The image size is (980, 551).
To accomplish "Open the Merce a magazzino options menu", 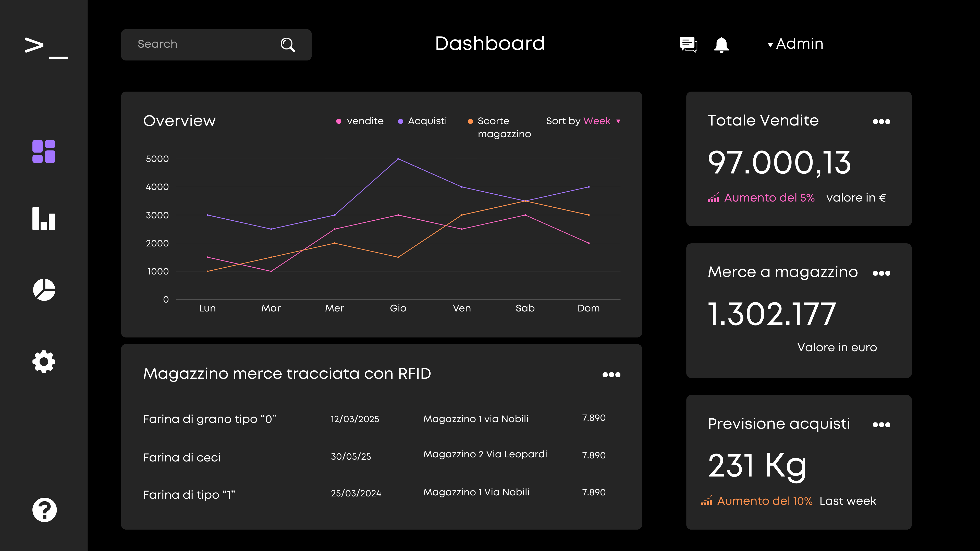I will click(x=881, y=273).
